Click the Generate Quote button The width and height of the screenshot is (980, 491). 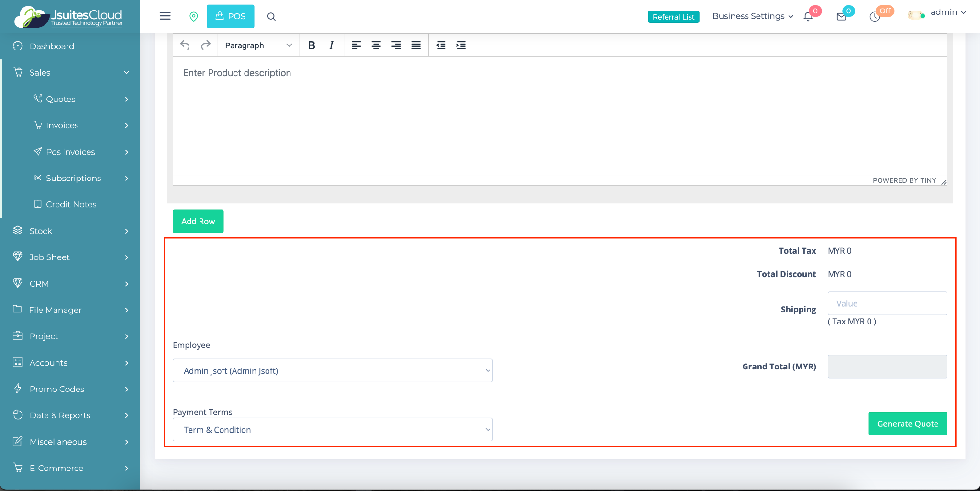pos(907,424)
